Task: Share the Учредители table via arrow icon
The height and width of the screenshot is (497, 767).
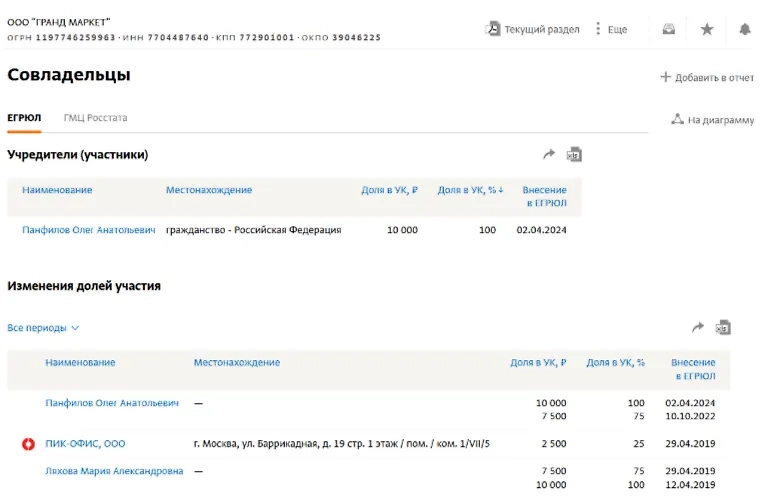Action: pyautogui.click(x=548, y=155)
